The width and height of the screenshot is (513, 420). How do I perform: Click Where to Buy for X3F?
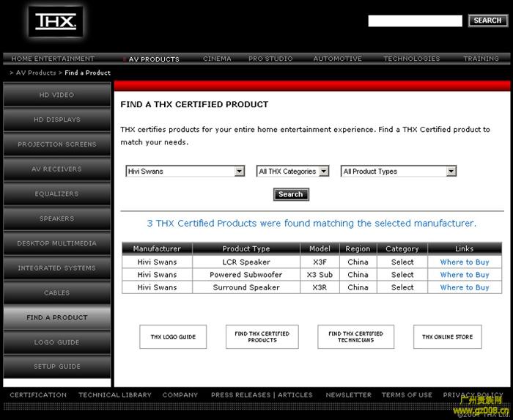[x=464, y=262]
